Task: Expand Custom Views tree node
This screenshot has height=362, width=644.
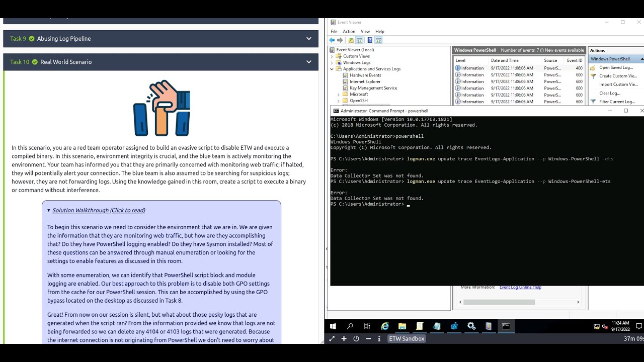Action: pyautogui.click(x=332, y=56)
